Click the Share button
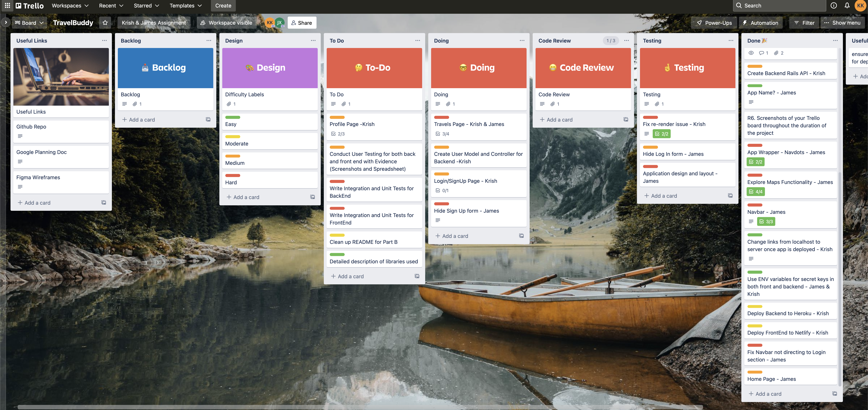The height and width of the screenshot is (410, 868). click(302, 23)
